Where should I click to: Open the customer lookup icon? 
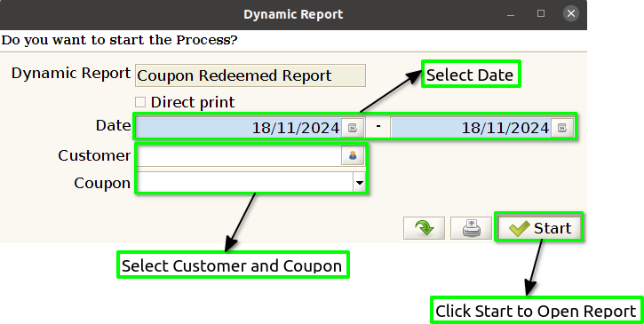pyautogui.click(x=353, y=155)
